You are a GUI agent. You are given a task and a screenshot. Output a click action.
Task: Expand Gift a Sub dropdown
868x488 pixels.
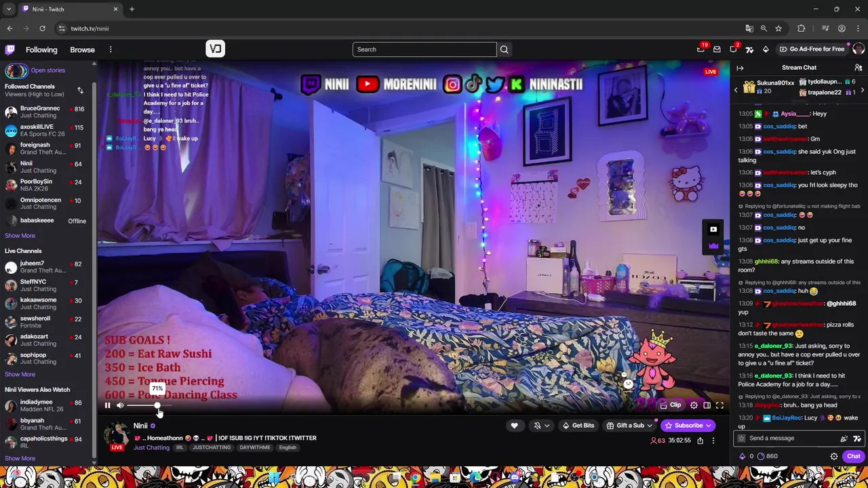click(x=629, y=426)
